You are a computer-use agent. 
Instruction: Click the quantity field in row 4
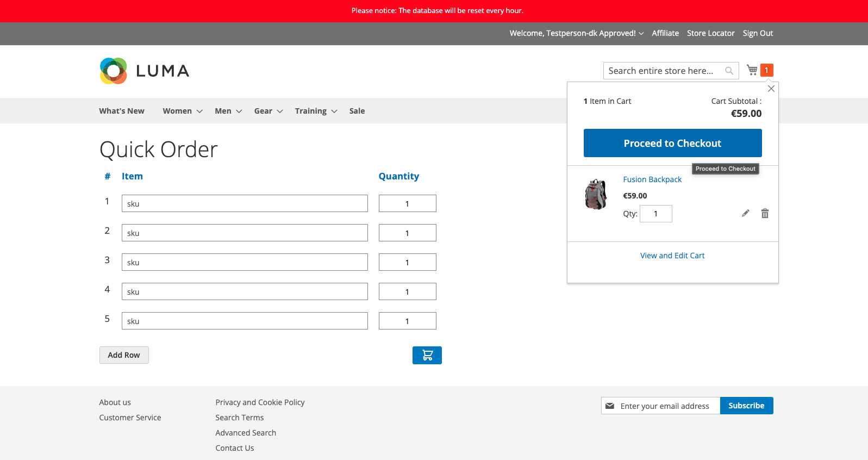coord(408,291)
